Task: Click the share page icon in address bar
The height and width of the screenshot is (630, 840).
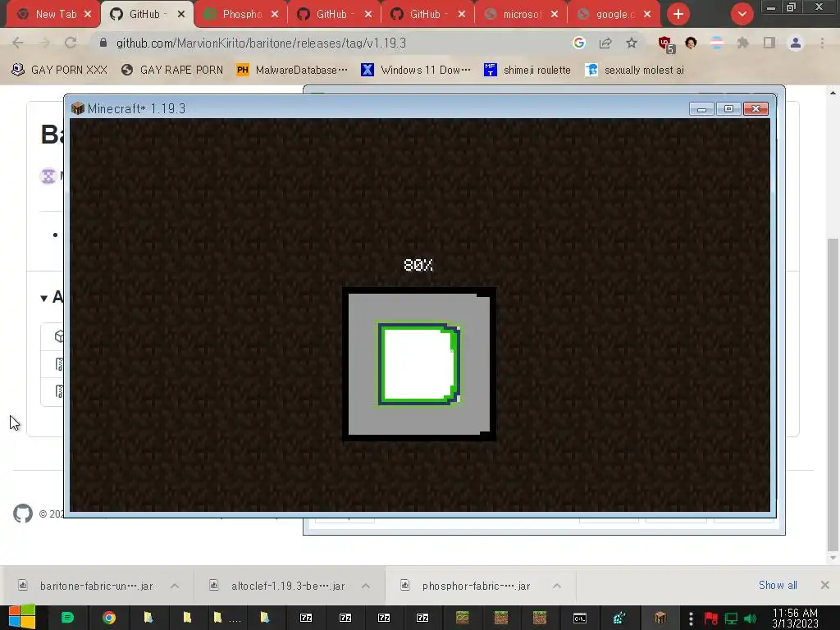Action: [x=605, y=43]
